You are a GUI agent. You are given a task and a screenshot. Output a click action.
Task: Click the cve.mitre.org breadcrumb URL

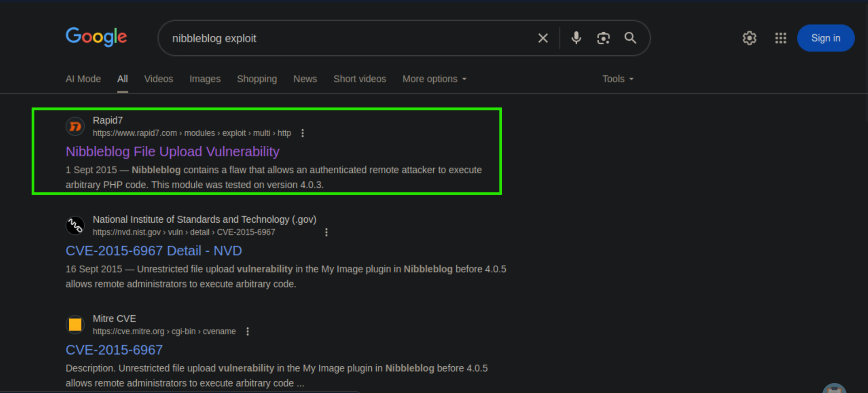164,331
